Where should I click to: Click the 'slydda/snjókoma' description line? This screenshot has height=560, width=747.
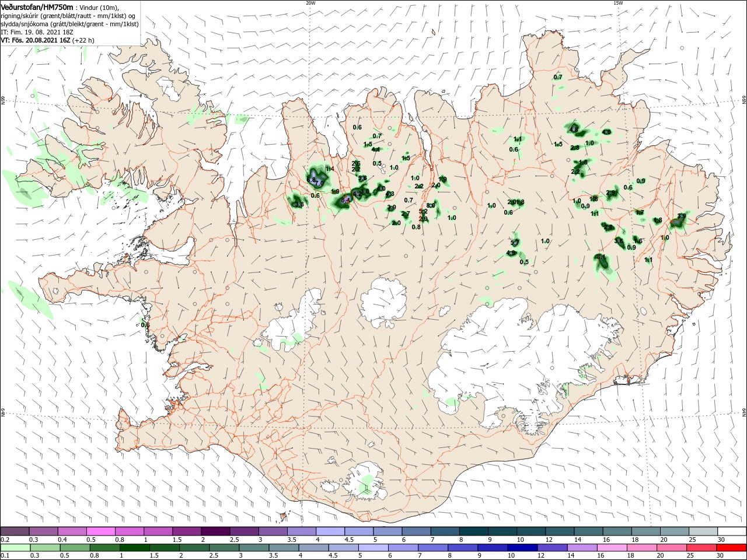pos(69,24)
